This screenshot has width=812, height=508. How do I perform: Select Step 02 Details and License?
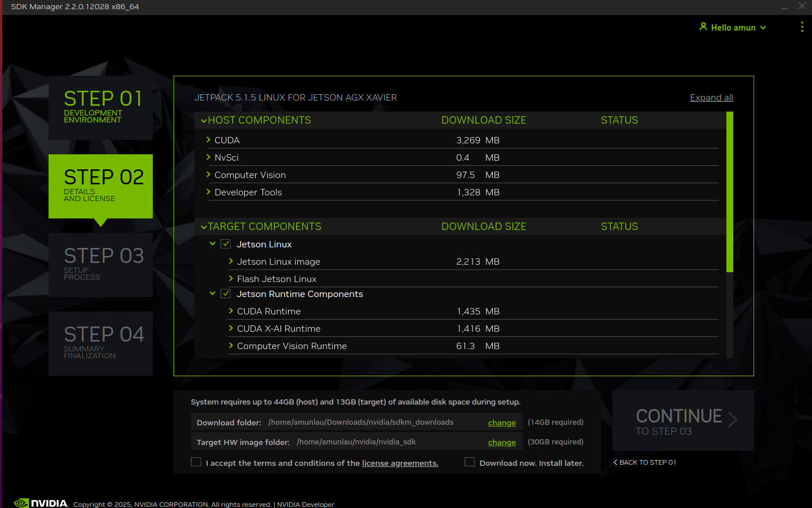click(x=101, y=186)
